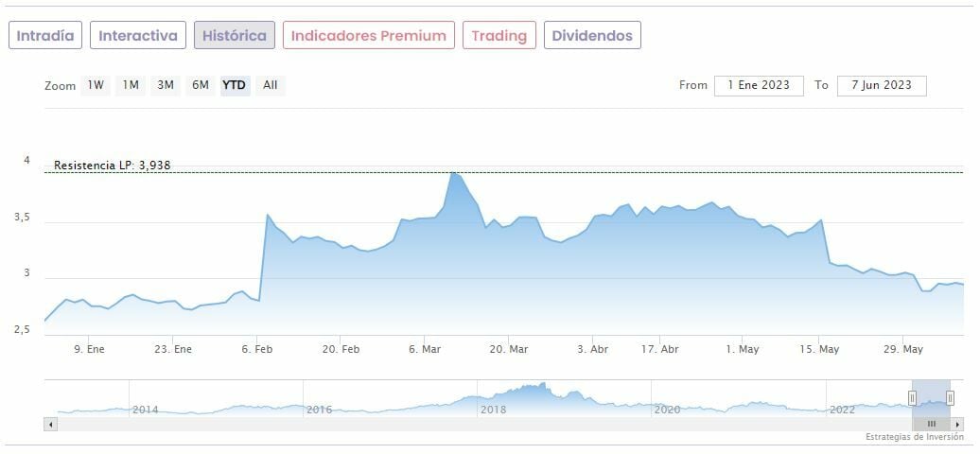980x454 pixels.
Task: Zoom chart to All history
Action: click(x=271, y=85)
